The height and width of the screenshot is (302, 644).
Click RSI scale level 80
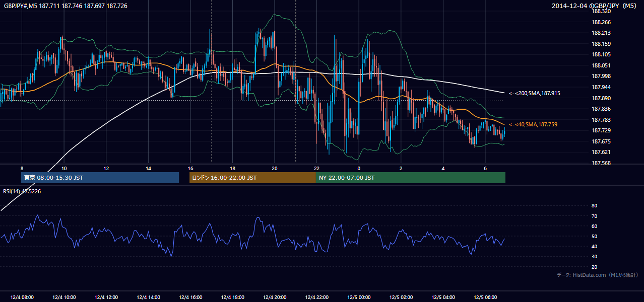594,206
